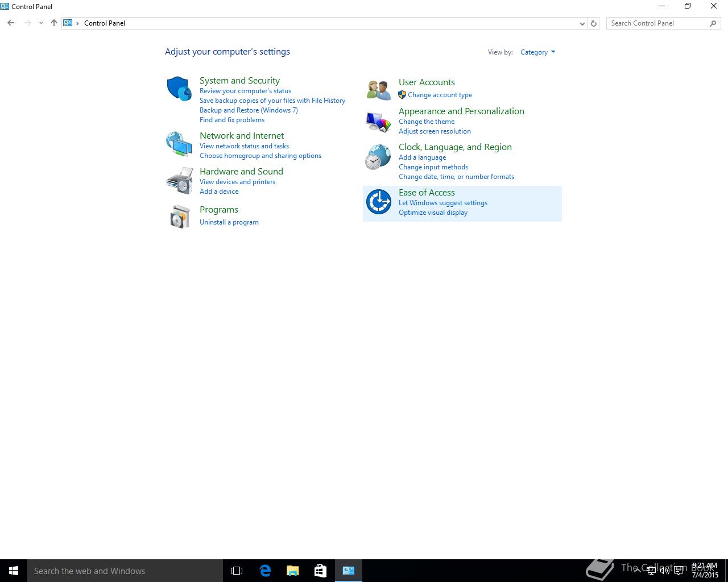Open the Ease of Access heading
Viewport: 728px width, 582px height.
[427, 193]
